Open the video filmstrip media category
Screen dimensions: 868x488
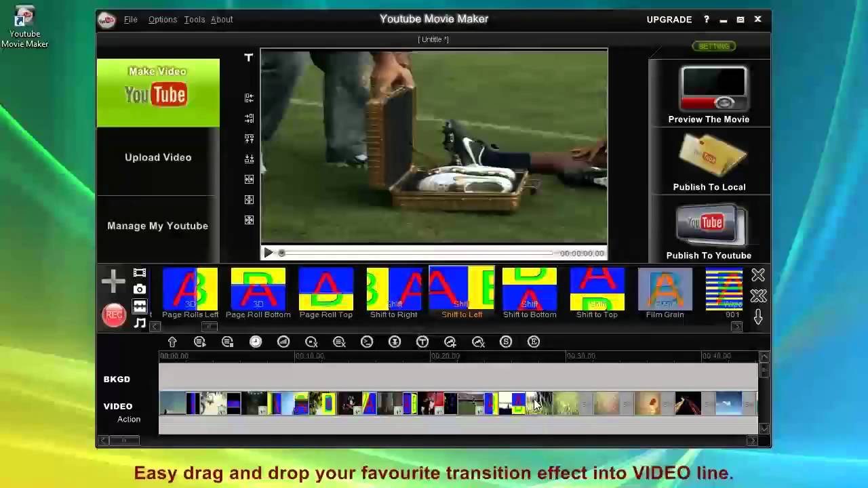(x=140, y=273)
